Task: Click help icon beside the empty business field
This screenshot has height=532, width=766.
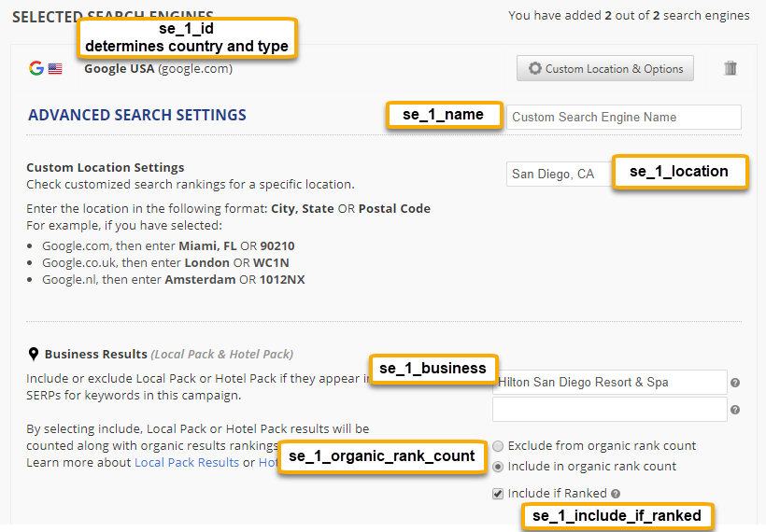Action: [735, 410]
